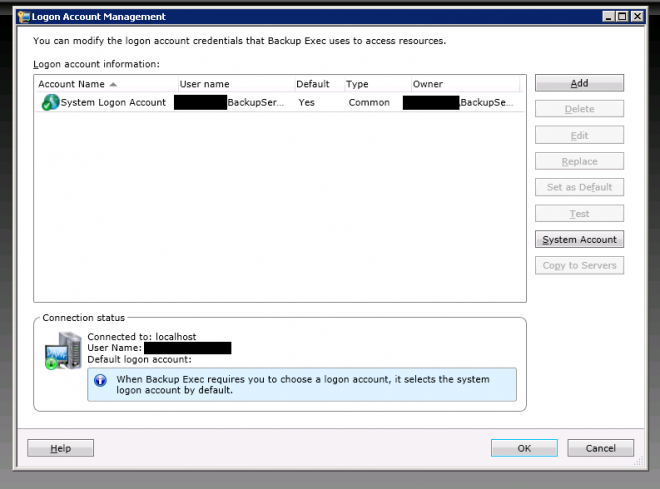The width and height of the screenshot is (660, 489).
Task: Click the Copy to Servers button
Action: [x=579, y=265]
